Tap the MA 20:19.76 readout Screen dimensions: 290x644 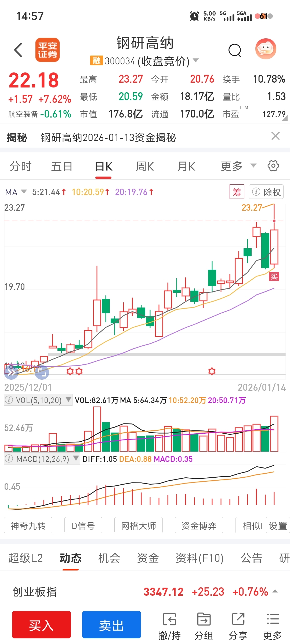click(134, 192)
